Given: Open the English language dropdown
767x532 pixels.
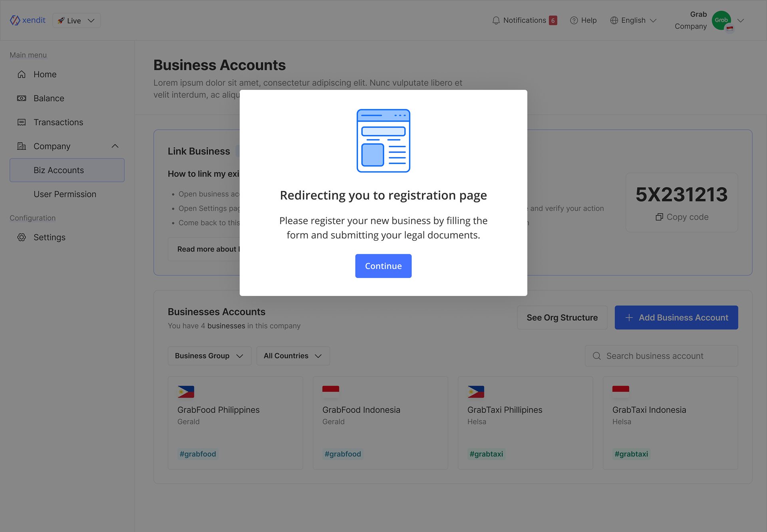Looking at the screenshot, I should click(x=634, y=20).
